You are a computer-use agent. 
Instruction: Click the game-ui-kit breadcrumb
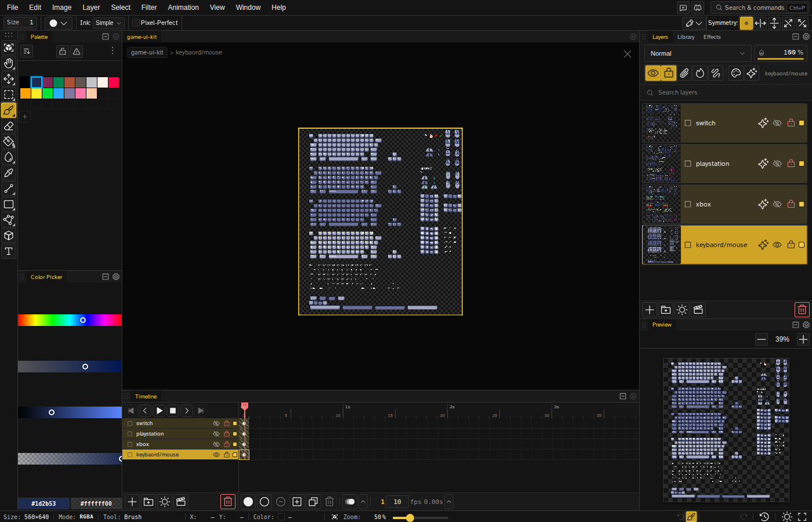[147, 52]
